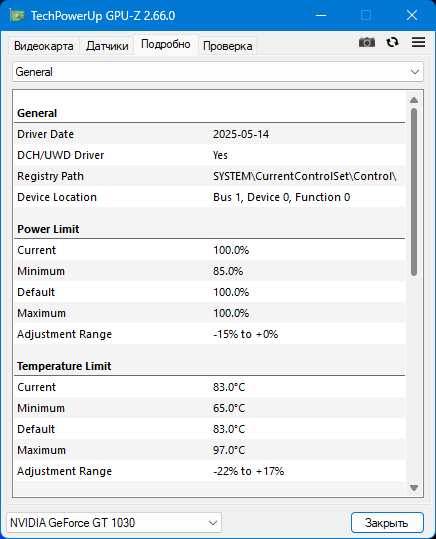The width and height of the screenshot is (436, 539).
Task: Click the vertical scrollbar thumb
Action: (414, 192)
